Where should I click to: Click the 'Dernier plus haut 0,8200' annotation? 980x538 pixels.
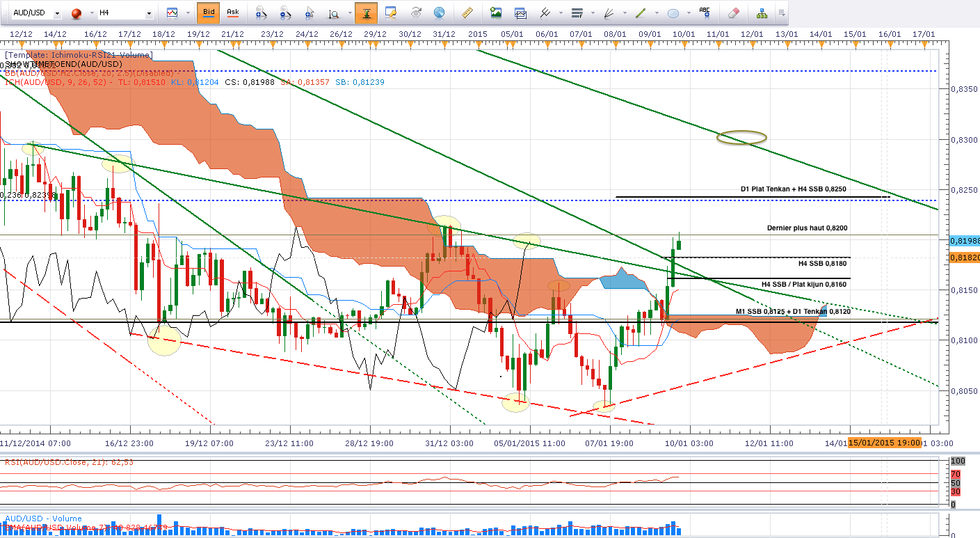tap(807, 228)
